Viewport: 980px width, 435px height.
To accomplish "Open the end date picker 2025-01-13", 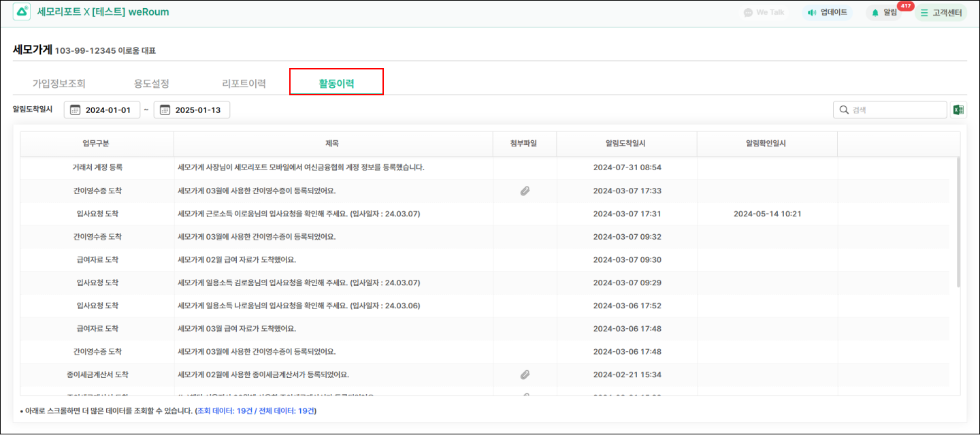I will (192, 110).
